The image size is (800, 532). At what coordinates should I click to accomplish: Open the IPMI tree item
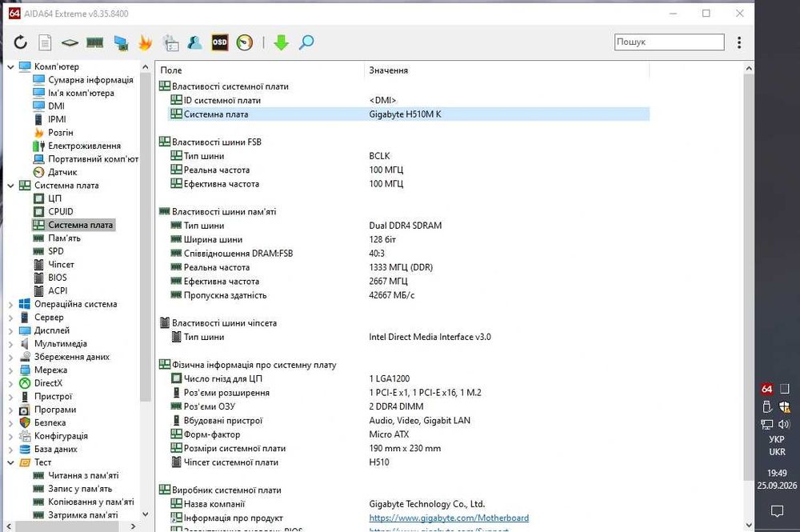click(57, 119)
